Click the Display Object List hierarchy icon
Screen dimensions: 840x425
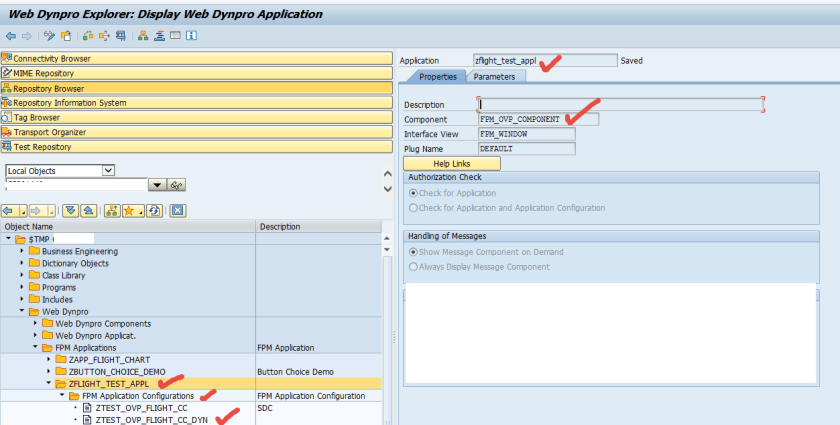point(144,36)
